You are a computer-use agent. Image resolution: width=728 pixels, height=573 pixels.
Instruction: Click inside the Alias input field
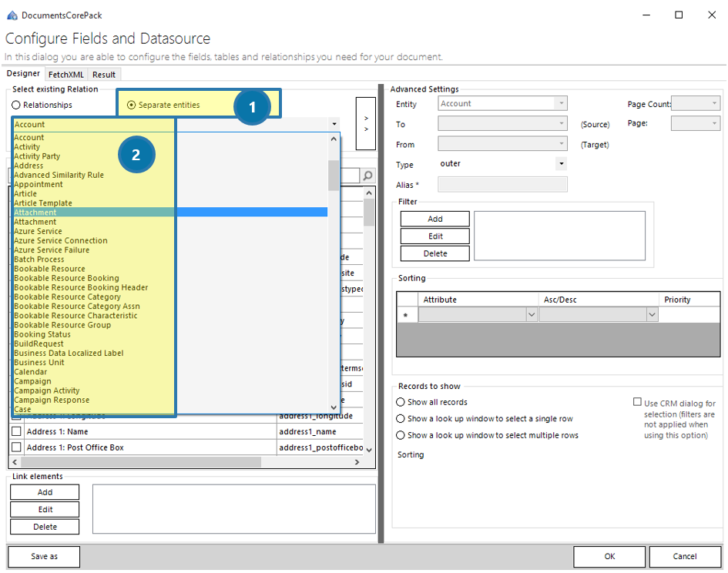[502, 184]
